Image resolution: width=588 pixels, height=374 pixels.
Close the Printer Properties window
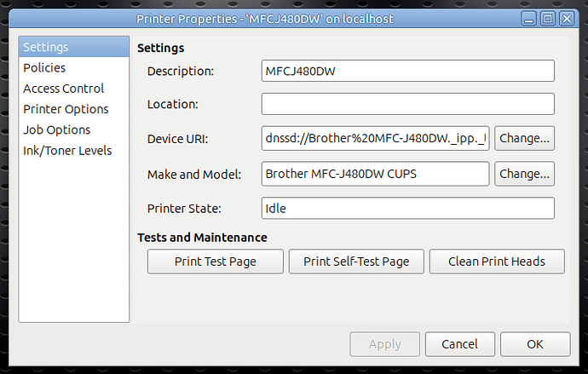(567, 19)
